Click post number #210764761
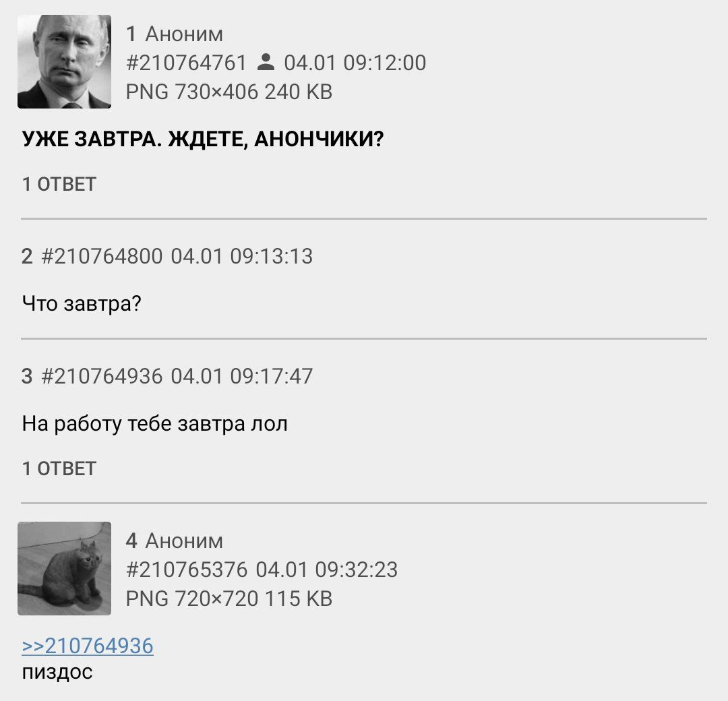Viewport: 728px width, 701px height. pos(186,63)
